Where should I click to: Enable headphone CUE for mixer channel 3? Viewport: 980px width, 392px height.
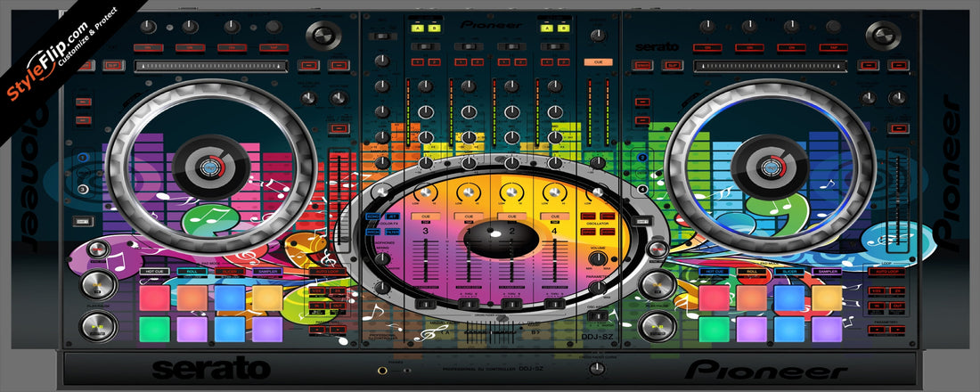(426, 216)
